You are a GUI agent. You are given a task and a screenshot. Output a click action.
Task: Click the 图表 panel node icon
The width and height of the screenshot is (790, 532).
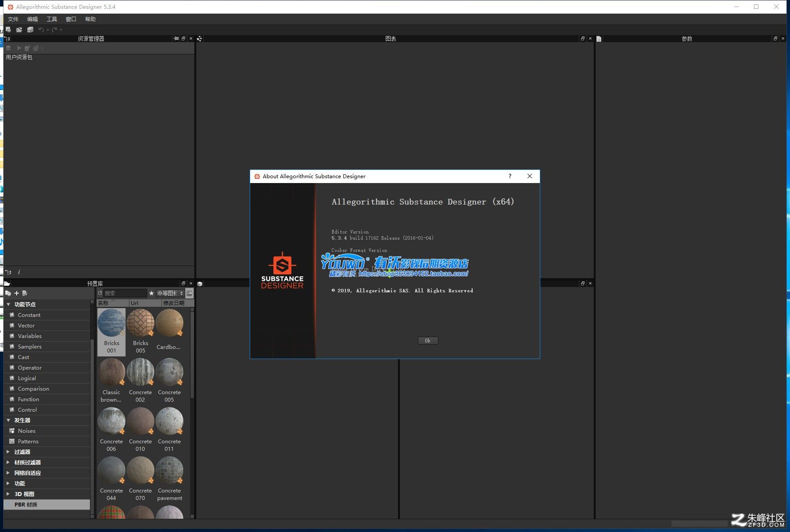click(x=199, y=39)
